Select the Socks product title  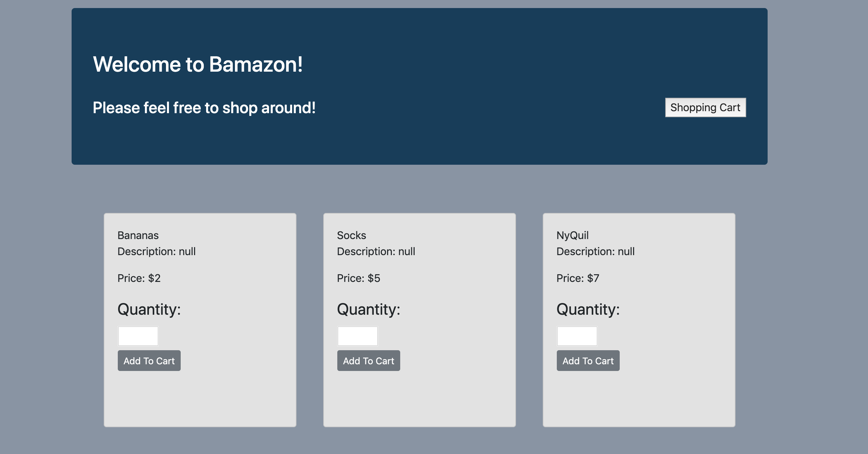pyautogui.click(x=351, y=235)
